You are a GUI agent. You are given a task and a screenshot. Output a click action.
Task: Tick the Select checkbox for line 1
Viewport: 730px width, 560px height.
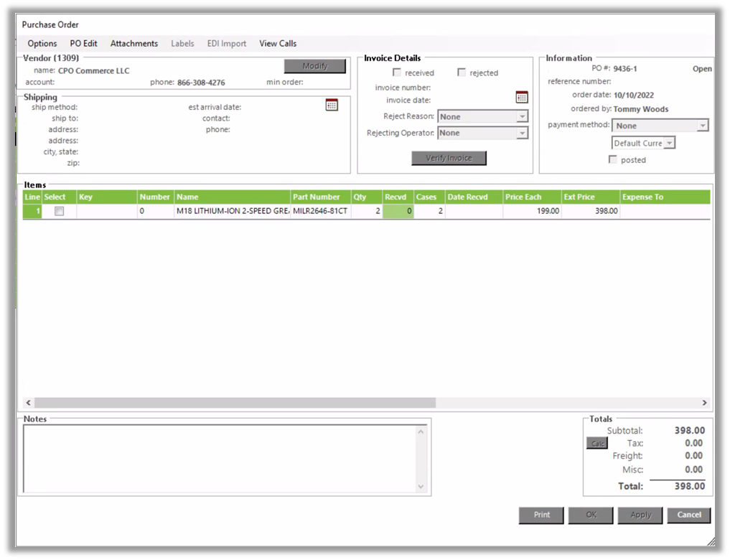pos(60,211)
